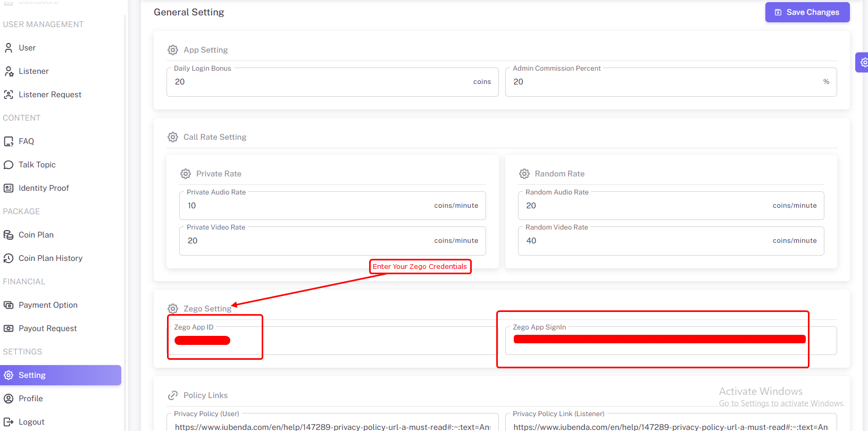Click the Identity Proof card icon

pyautogui.click(x=9, y=188)
